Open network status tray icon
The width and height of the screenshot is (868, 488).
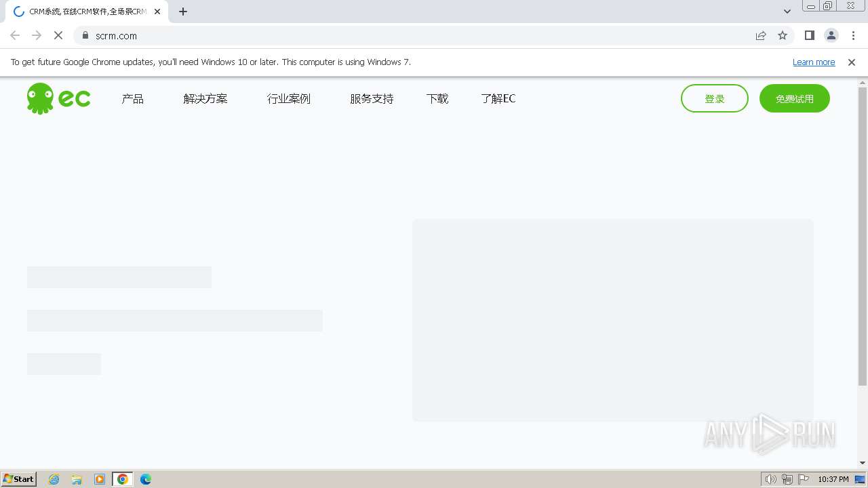tap(787, 479)
